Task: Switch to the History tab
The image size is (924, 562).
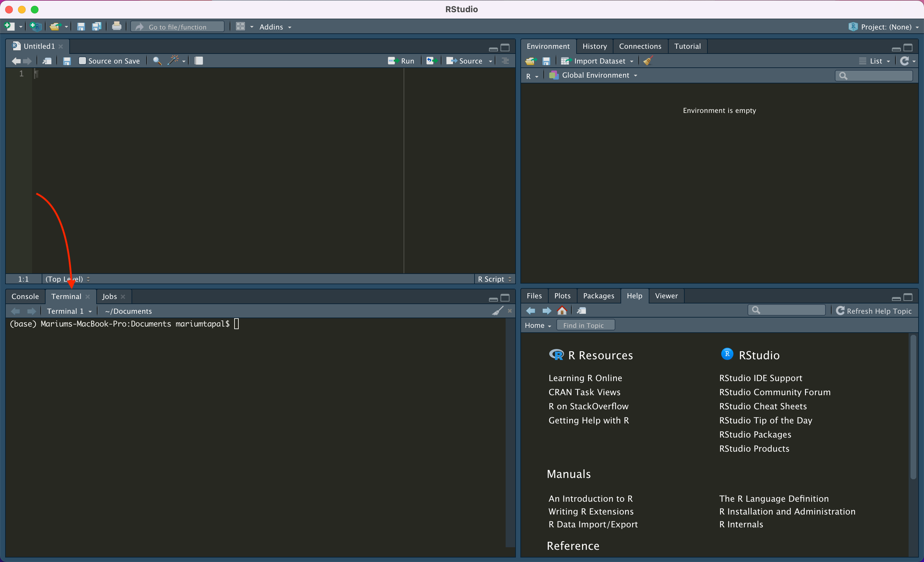Action: [x=594, y=46]
